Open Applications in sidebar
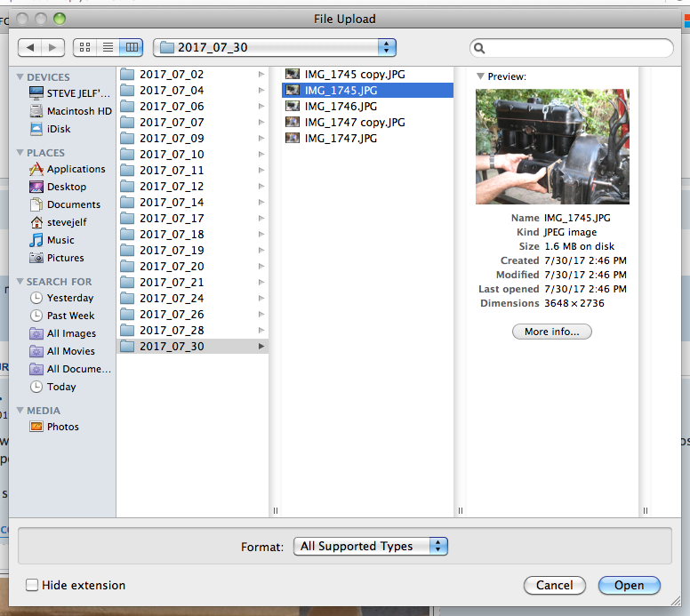 point(76,169)
